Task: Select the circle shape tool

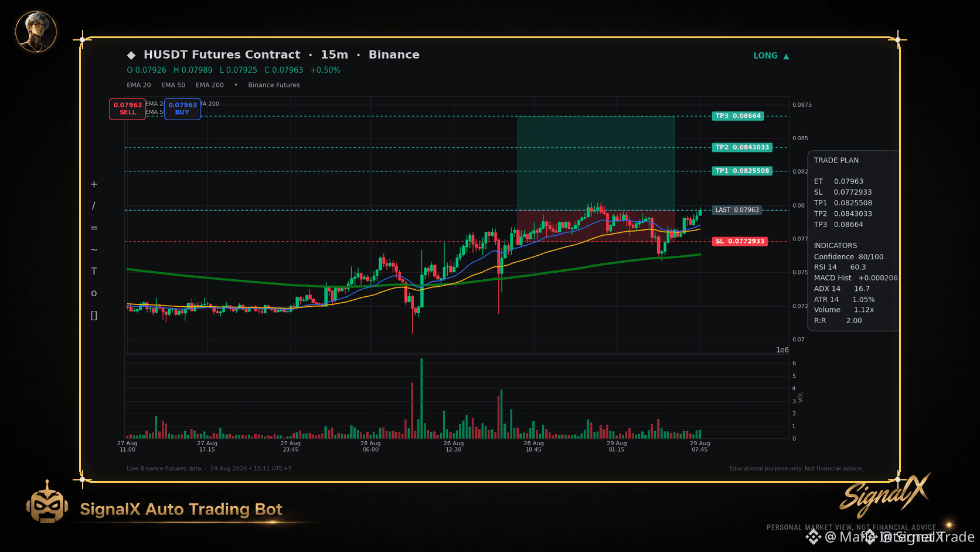Action: (x=94, y=293)
